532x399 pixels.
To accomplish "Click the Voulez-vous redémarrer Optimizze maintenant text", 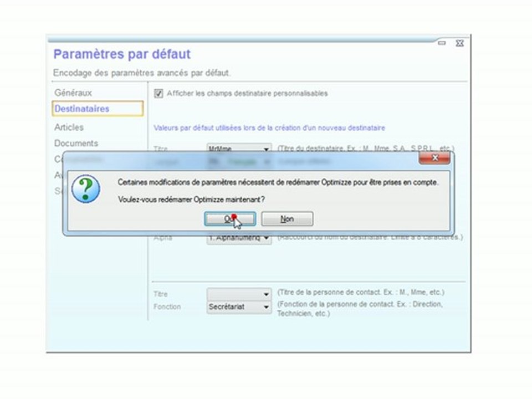I will click(x=191, y=199).
